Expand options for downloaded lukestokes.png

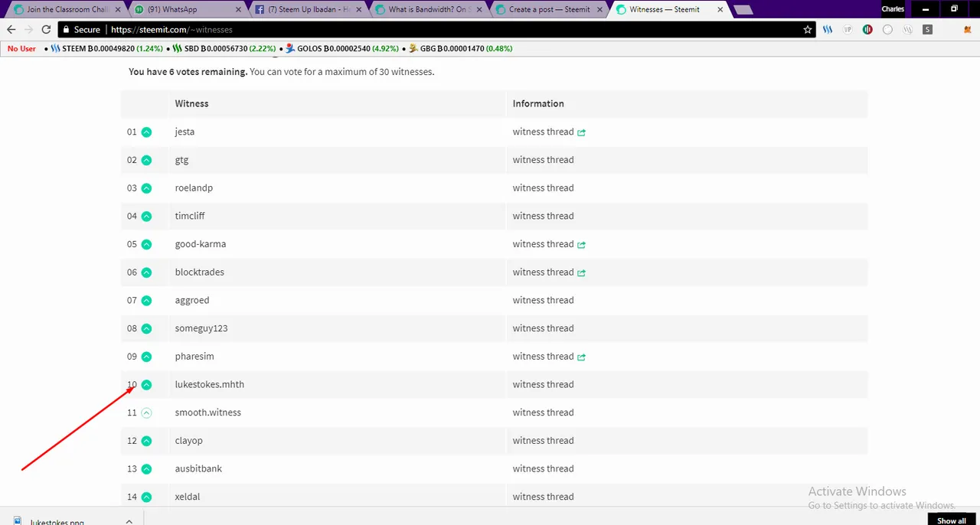coord(129,521)
